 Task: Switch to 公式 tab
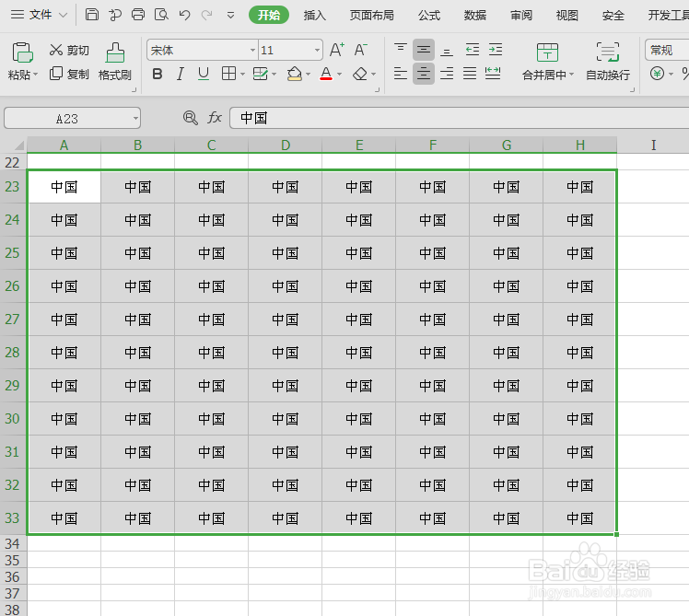[x=429, y=16]
